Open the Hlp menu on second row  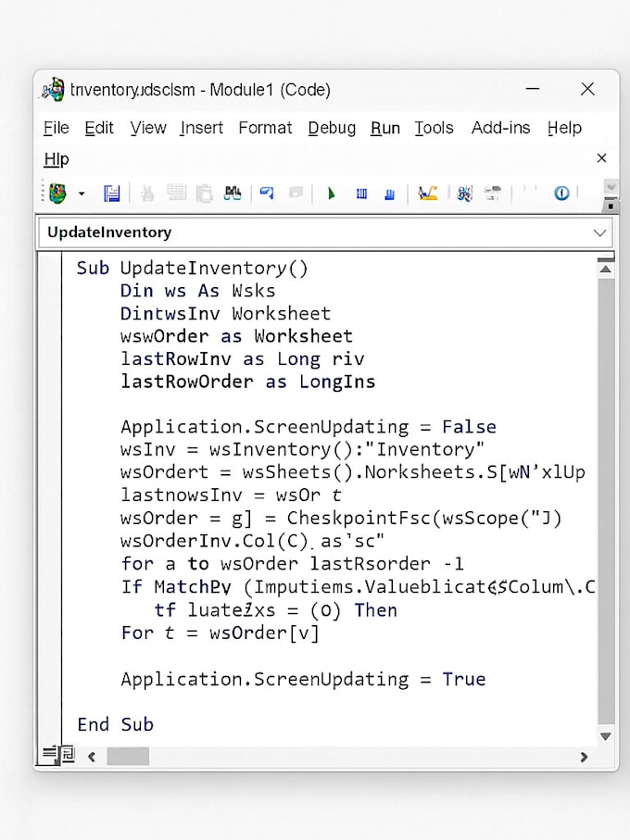point(57,159)
